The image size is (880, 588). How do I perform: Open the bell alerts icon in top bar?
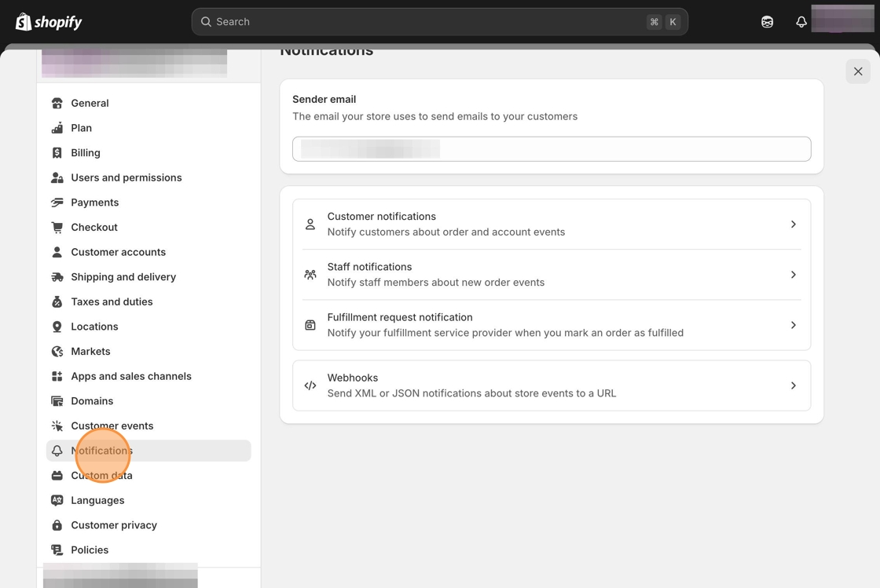tap(801, 22)
